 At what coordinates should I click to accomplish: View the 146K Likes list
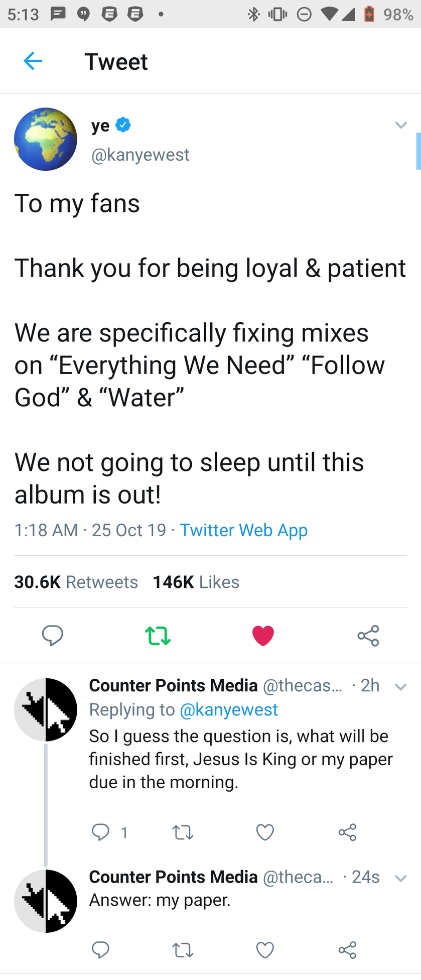pos(196,582)
